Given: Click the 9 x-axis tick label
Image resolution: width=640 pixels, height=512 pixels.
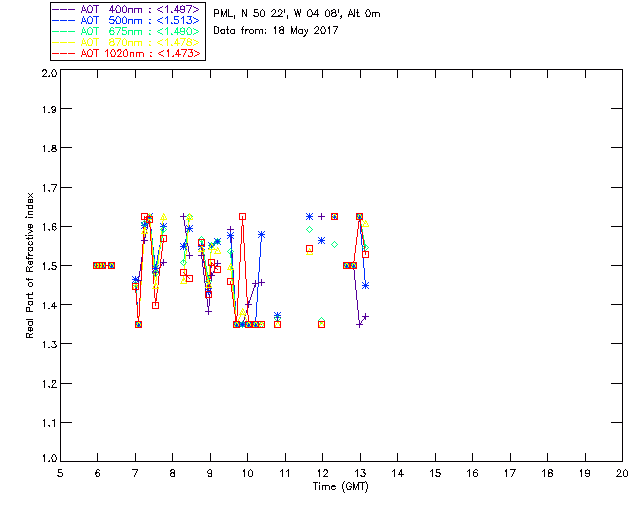Looking at the screenshot, I should [210, 473].
